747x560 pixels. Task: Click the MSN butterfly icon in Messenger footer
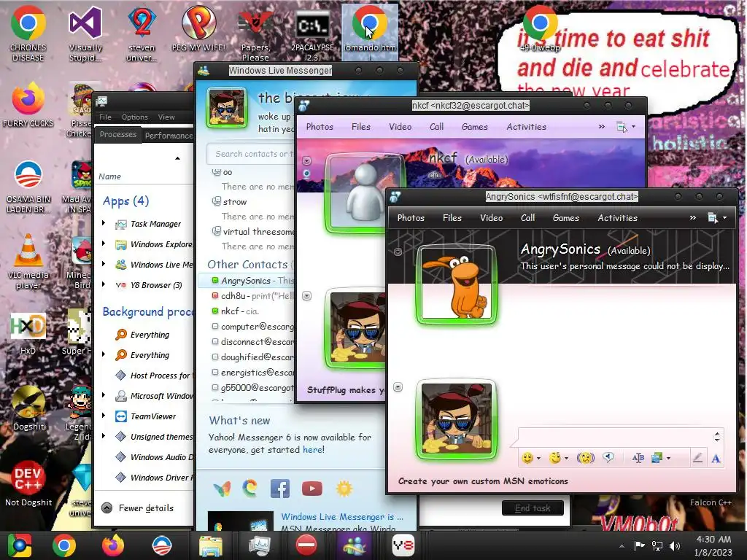[222, 489]
